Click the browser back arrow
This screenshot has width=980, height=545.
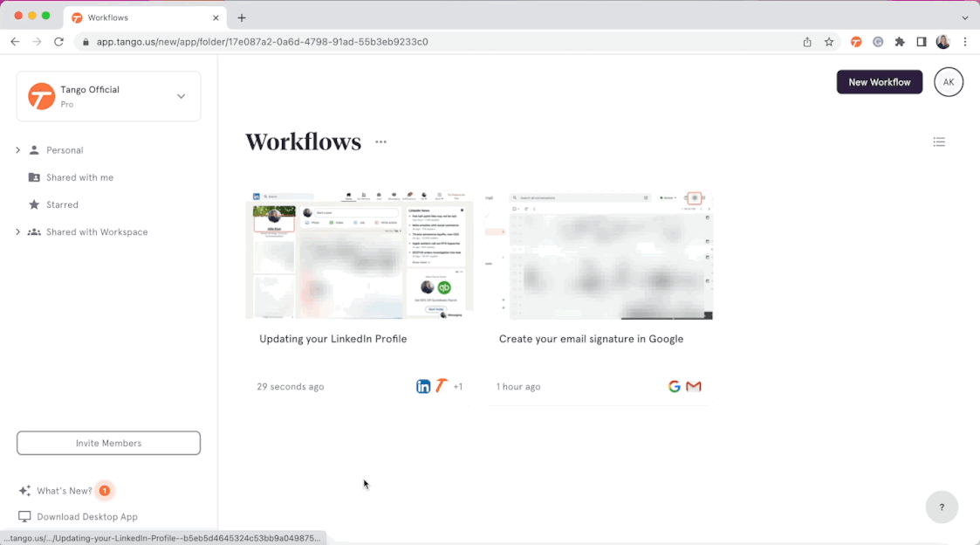pos(15,42)
